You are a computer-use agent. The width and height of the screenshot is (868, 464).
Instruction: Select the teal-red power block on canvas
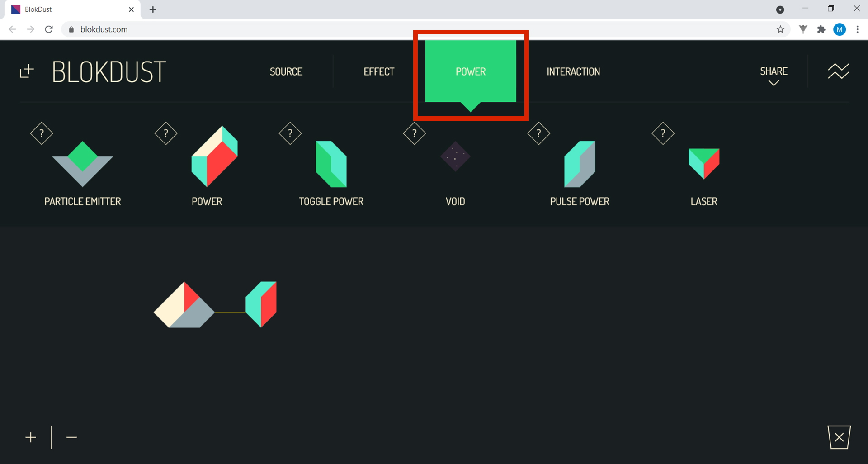(x=261, y=304)
